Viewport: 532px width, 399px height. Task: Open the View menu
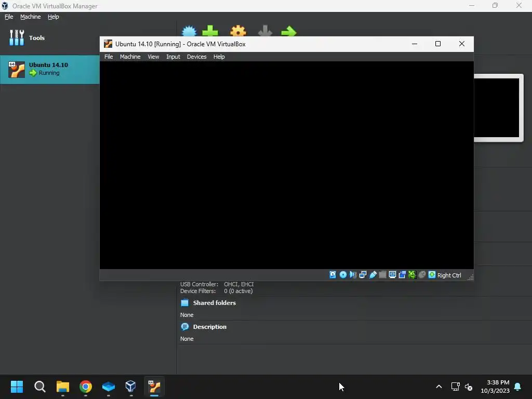click(x=153, y=57)
